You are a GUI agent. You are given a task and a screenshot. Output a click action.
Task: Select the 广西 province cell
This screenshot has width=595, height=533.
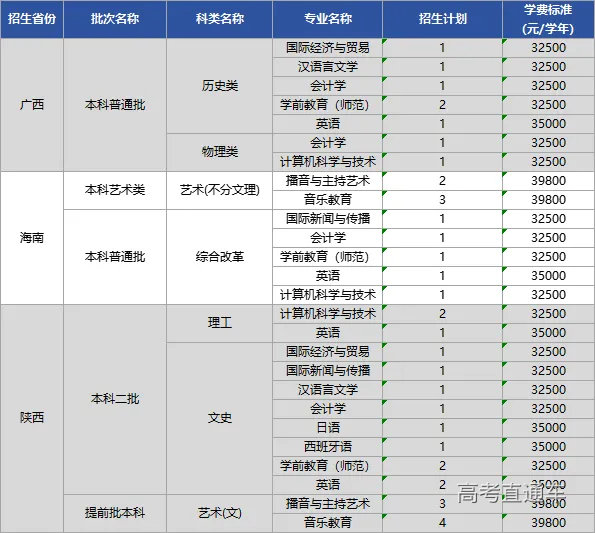pyautogui.click(x=32, y=105)
